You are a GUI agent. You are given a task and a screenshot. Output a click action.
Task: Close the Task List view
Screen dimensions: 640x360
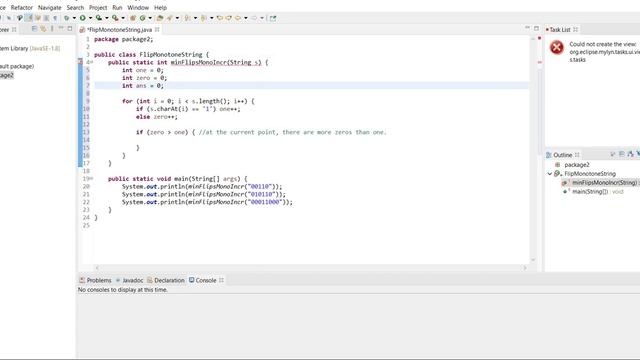tap(576, 29)
